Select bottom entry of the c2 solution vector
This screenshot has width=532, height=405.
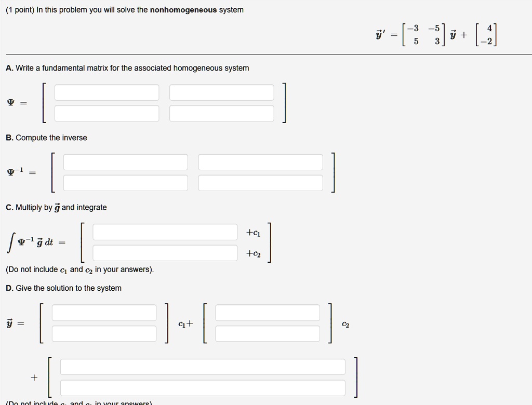point(268,334)
